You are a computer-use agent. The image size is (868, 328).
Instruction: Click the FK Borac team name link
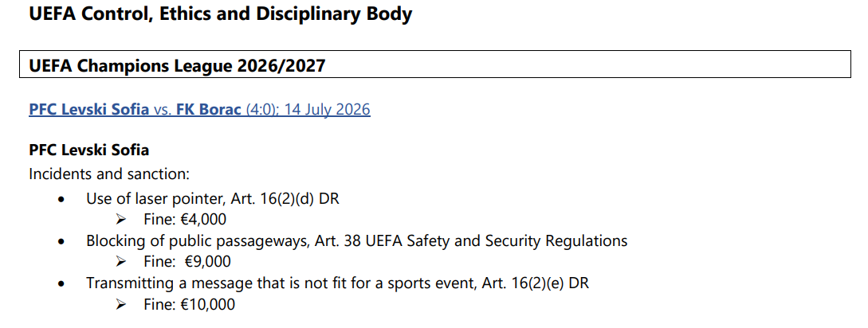tap(209, 110)
